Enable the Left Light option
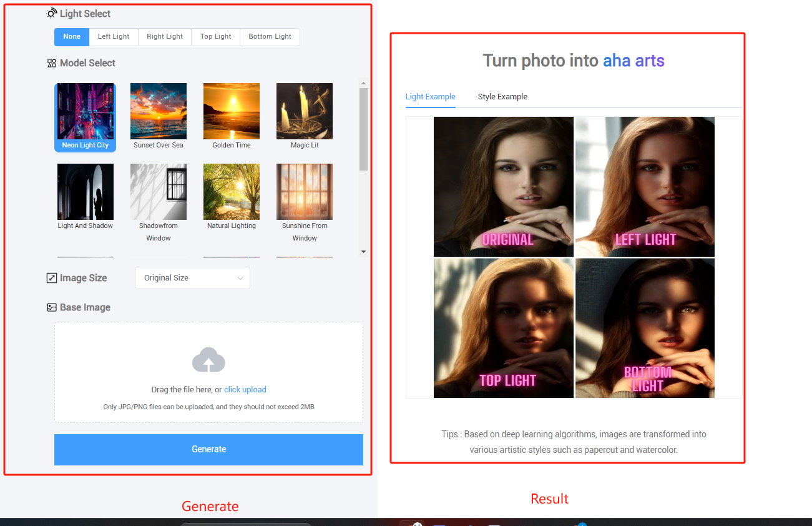This screenshot has width=812, height=526. pos(113,37)
